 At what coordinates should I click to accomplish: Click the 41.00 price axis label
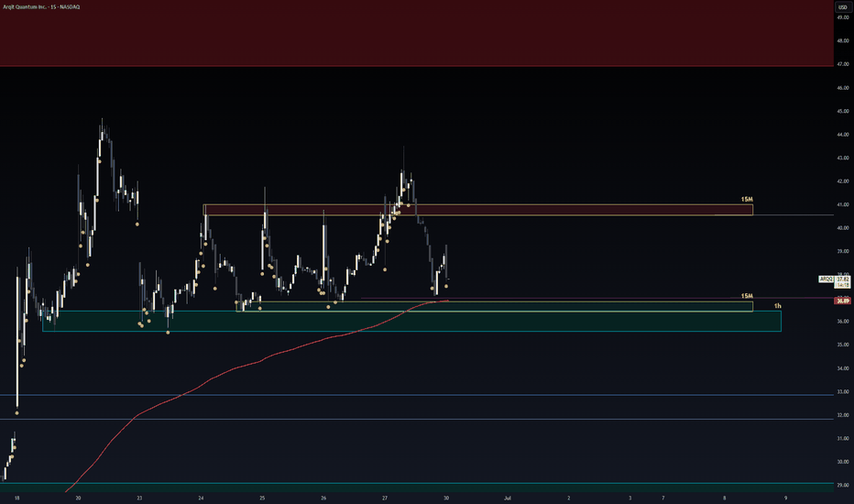[x=843, y=205]
